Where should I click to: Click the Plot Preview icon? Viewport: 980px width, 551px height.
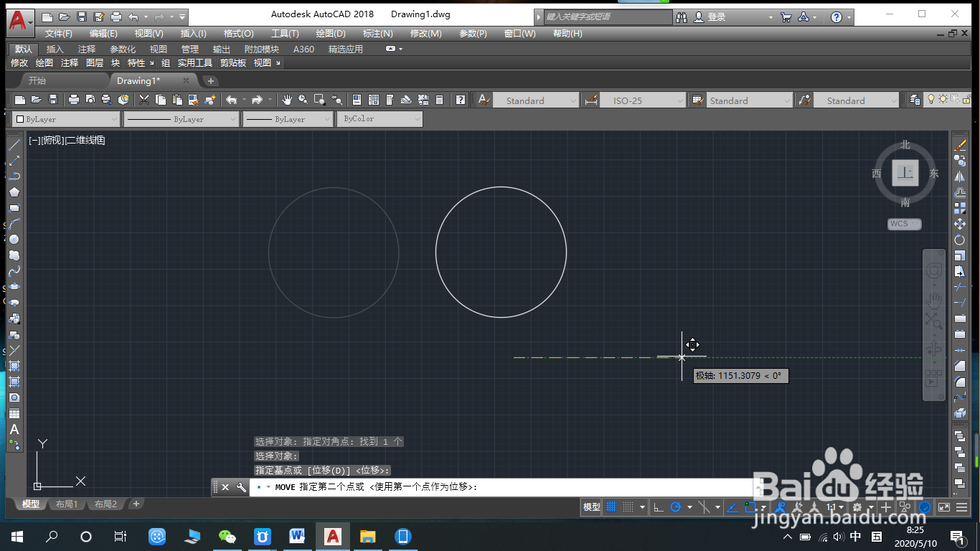point(90,100)
